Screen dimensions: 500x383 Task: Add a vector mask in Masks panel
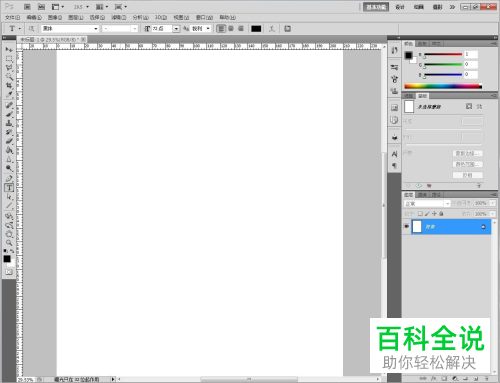point(479,106)
